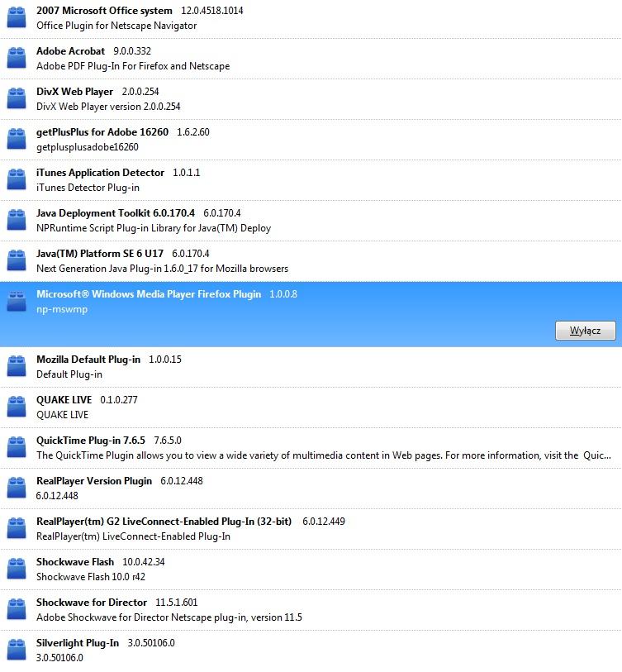This screenshot has width=622, height=672.
Task: Click the DivX Web Player plugin icon
Action: (x=17, y=98)
